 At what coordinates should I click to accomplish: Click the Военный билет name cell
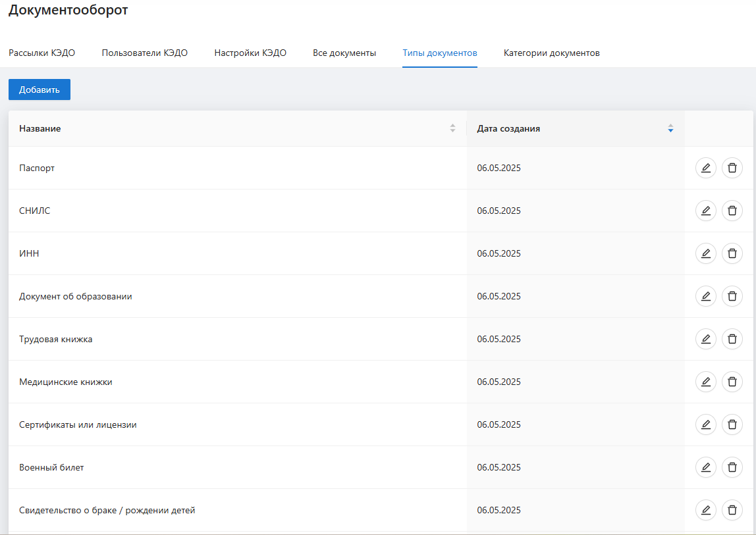[51, 467]
